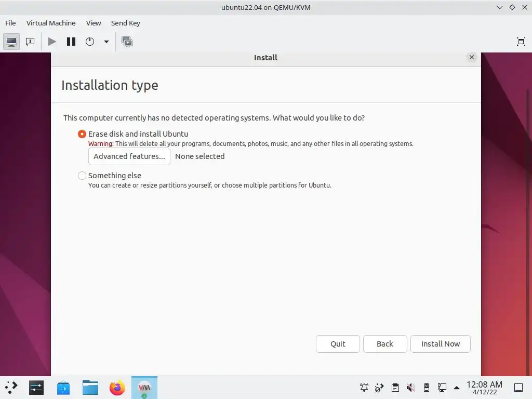This screenshot has width=532, height=399.
Task: Open the Send Key menu
Action: tap(126, 23)
